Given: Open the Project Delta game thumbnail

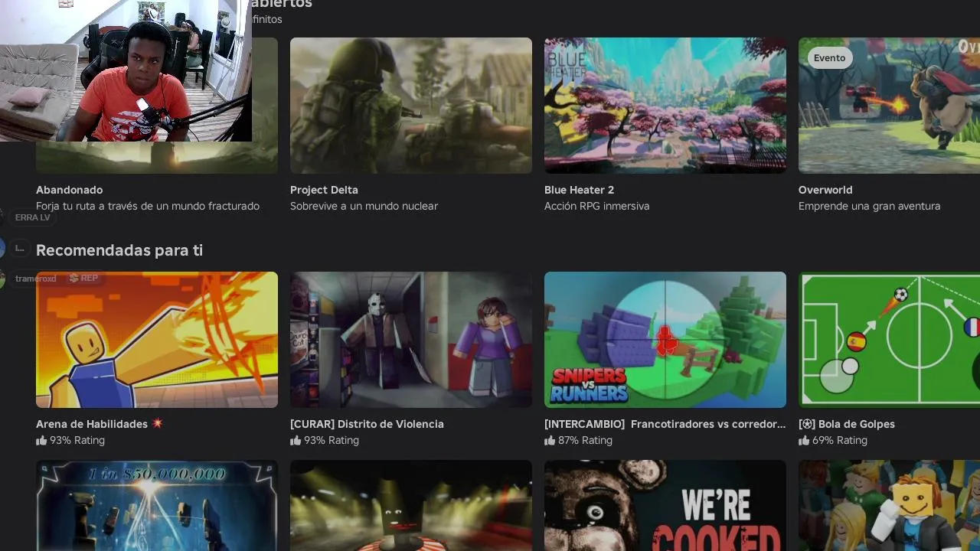Looking at the screenshot, I should tap(411, 106).
